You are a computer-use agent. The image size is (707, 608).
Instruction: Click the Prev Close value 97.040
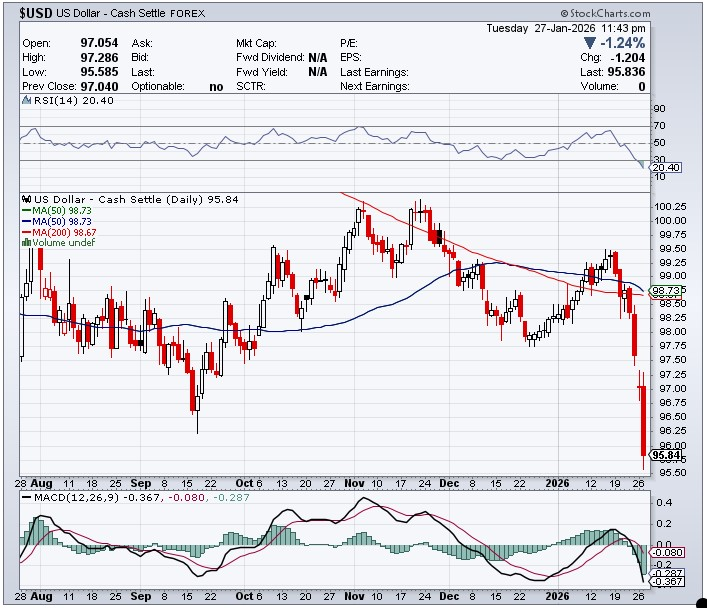tap(99, 86)
